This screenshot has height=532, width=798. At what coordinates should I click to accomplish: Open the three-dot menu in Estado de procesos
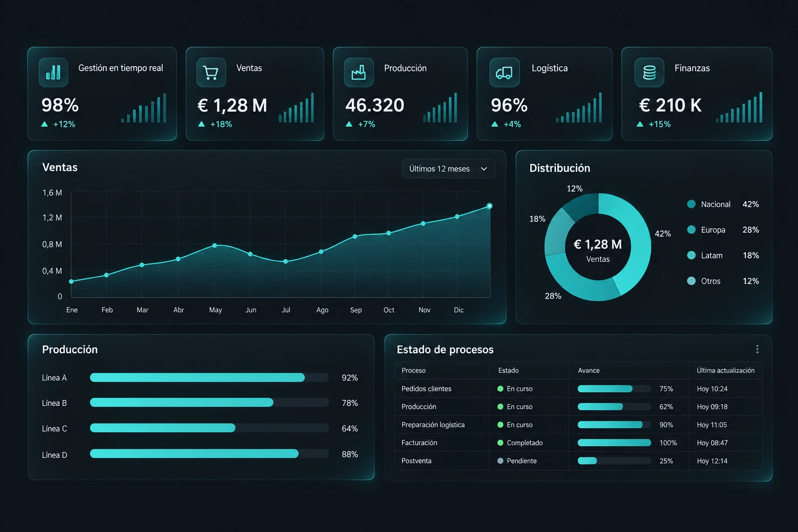(757, 349)
